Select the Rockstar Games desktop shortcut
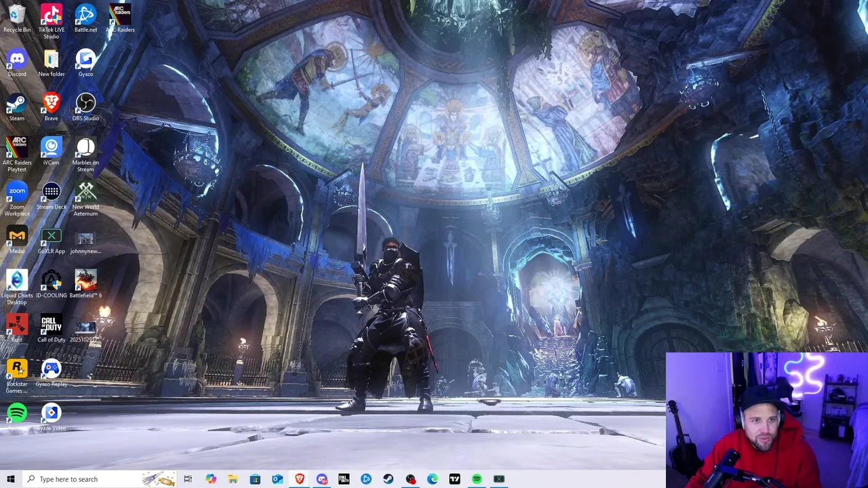The height and width of the screenshot is (488, 868). (17, 375)
